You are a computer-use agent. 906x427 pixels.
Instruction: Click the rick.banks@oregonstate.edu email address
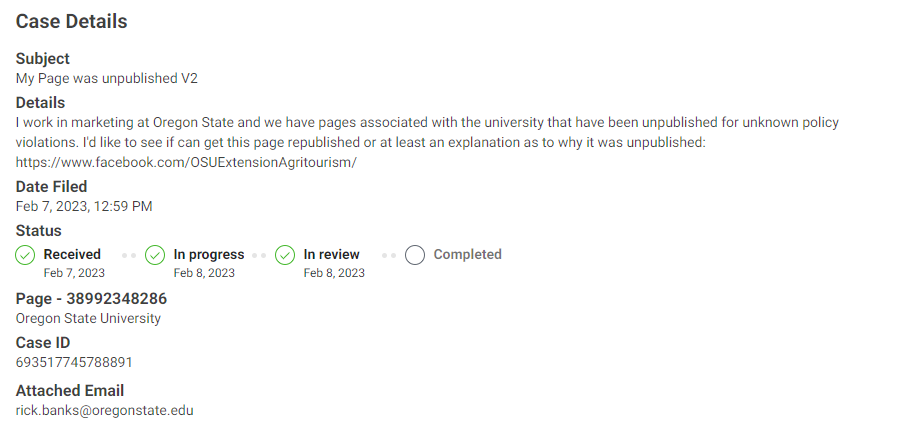pos(105,411)
